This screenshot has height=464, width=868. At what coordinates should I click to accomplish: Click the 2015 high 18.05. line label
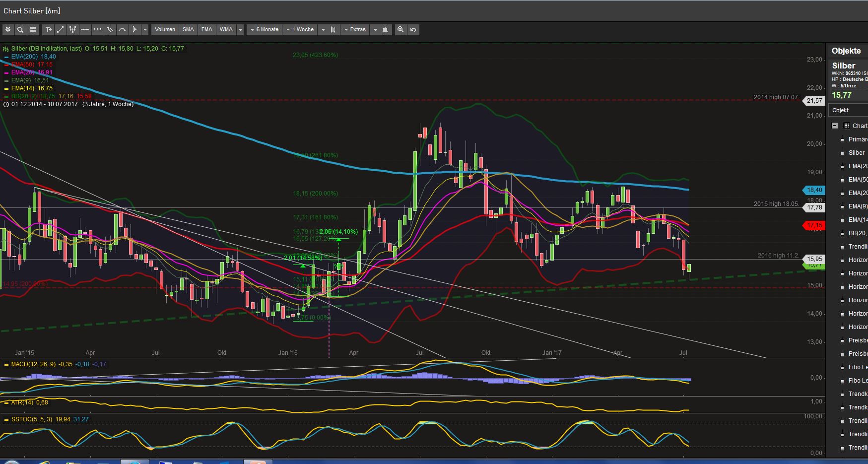pyautogui.click(x=776, y=204)
